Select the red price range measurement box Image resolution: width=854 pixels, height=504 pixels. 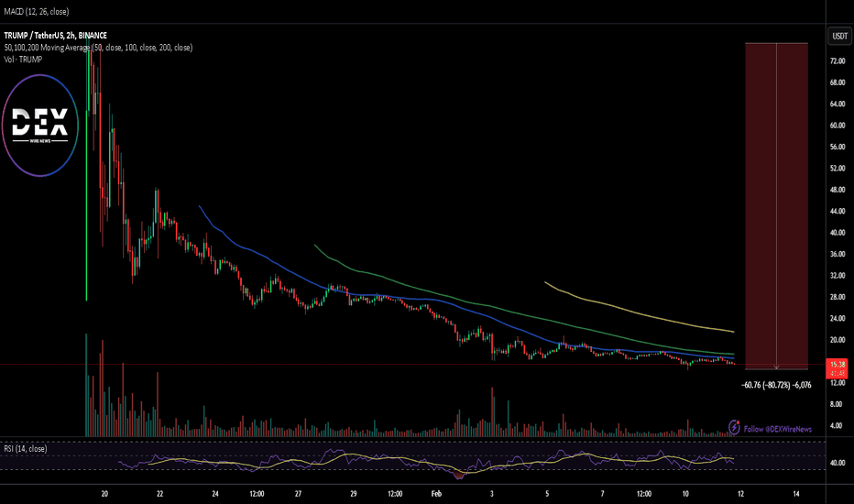[x=776, y=206]
